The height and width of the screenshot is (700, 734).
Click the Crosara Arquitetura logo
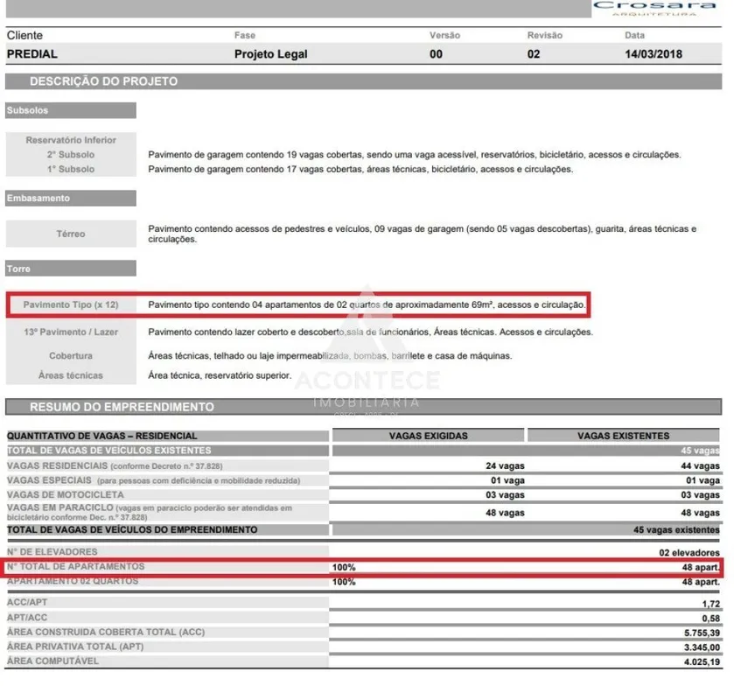(654, 8)
